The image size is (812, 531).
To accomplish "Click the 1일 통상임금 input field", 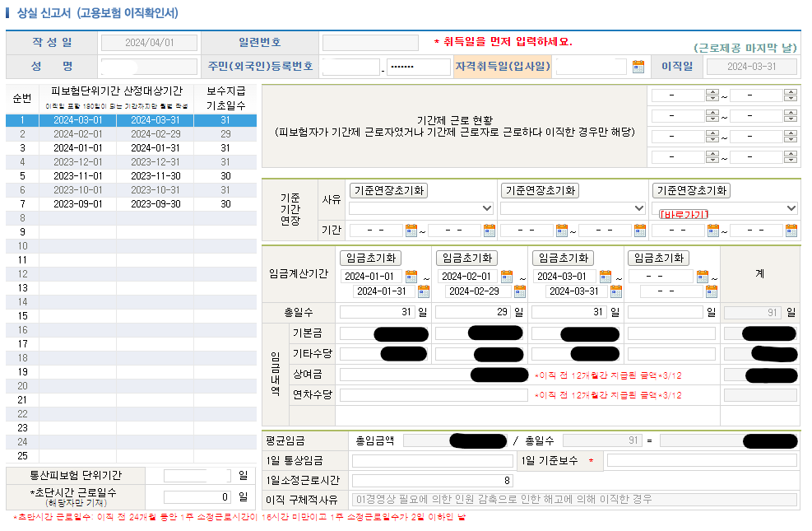I will pyautogui.click(x=432, y=460).
